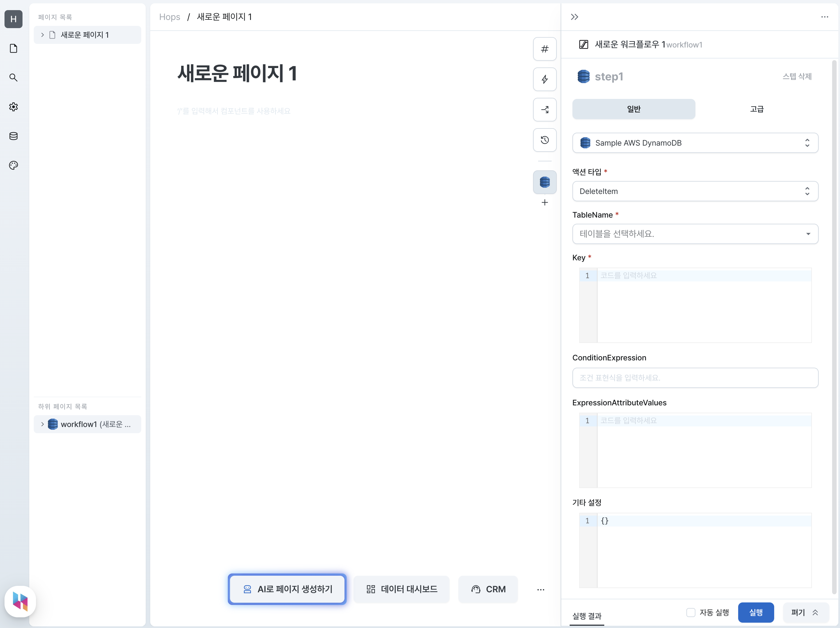The image size is (840, 628).
Task: Select the DynamoDB step icon in toolbar
Action: (x=545, y=182)
